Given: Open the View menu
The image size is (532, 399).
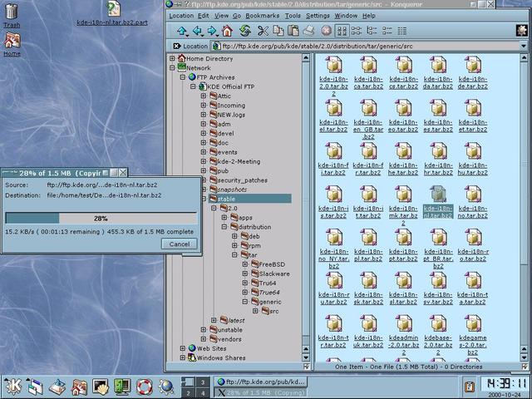Looking at the screenshot, I should click(221, 16).
